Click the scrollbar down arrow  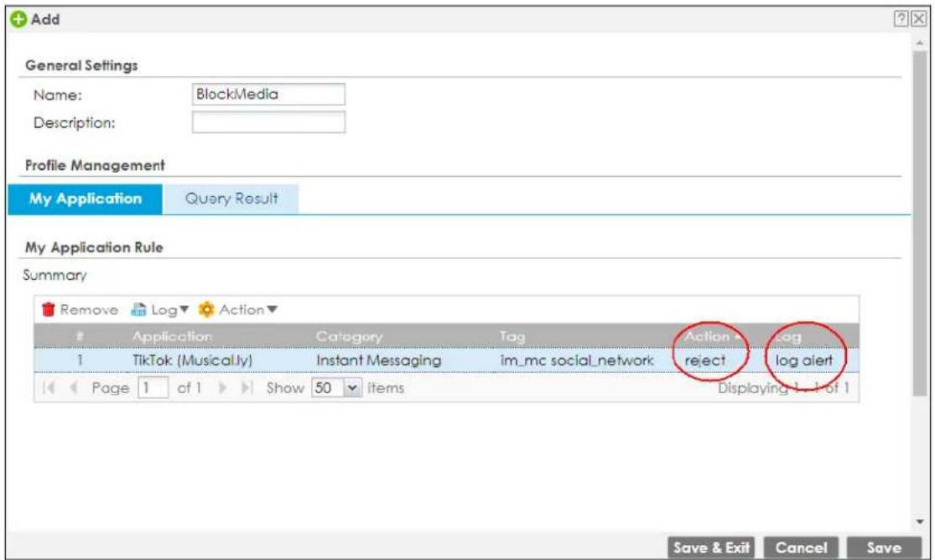(x=920, y=522)
